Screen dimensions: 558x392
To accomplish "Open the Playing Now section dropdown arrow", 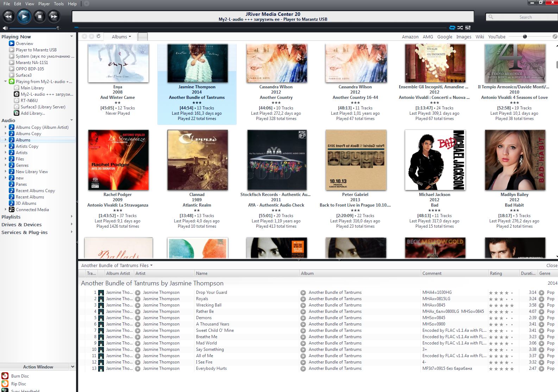I will click(x=72, y=37).
